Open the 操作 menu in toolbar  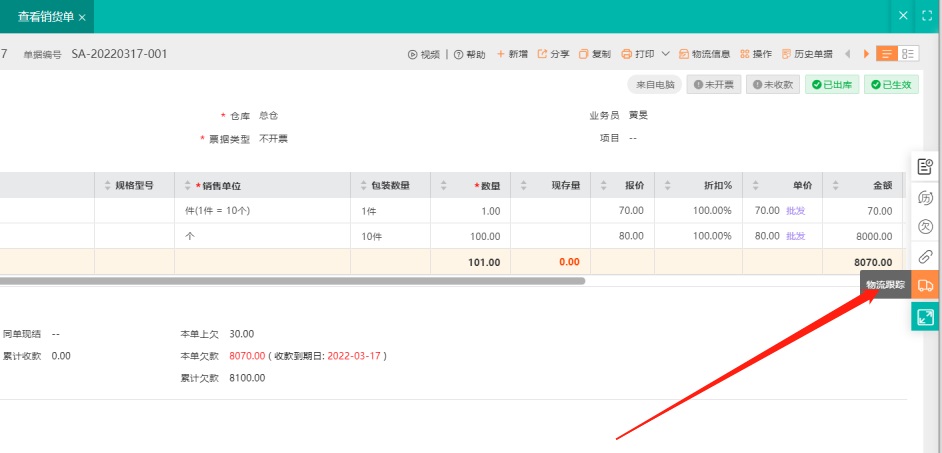pyautogui.click(x=755, y=54)
